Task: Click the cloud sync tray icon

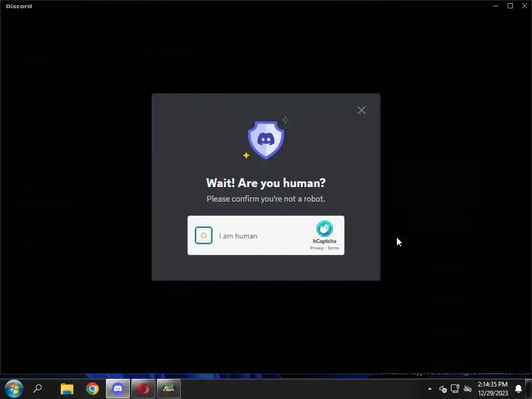Action: pyautogui.click(x=468, y=389)
